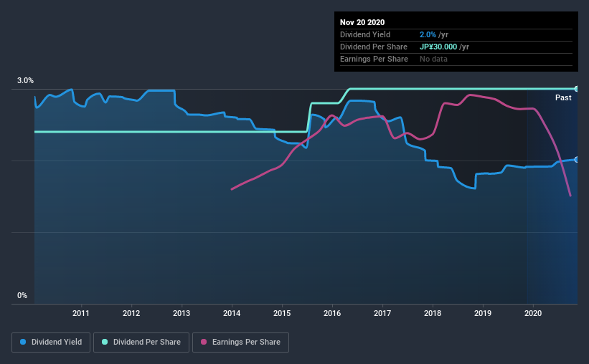Click the 0% y-axis label

(22, 296)
